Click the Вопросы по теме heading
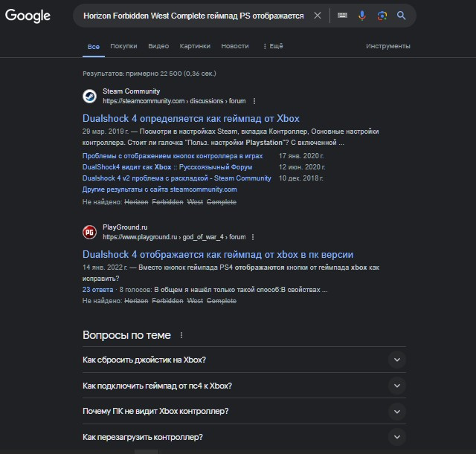 coord(126,335)
